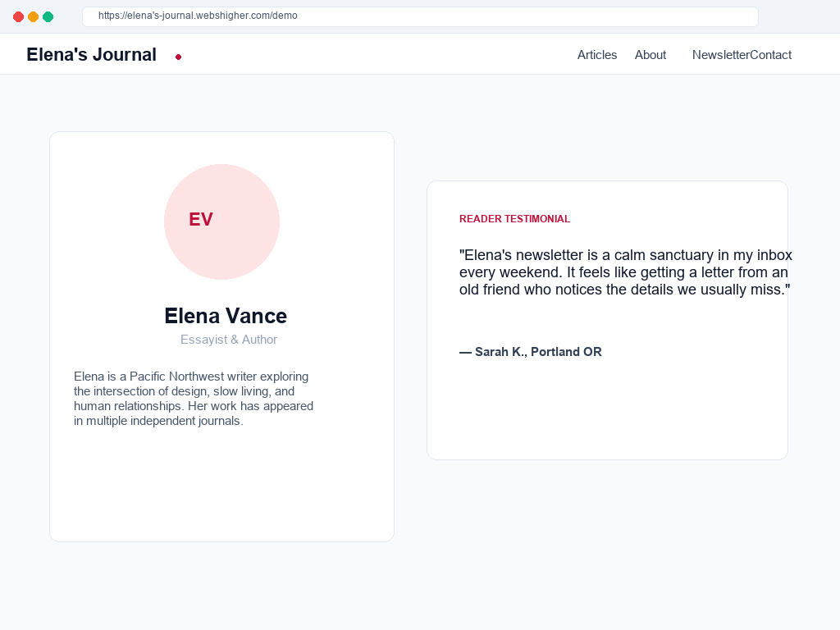Click the Essayist & Author subtitle
840x630 pixels.
[229, 340]
